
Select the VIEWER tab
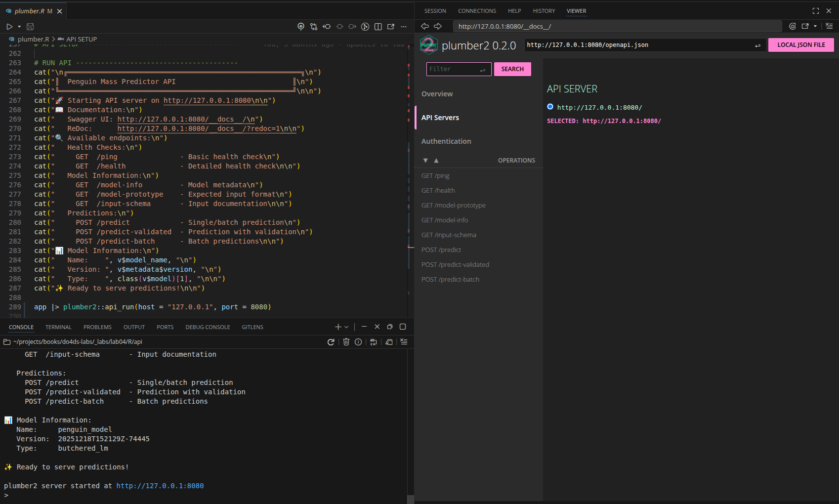pyautogui.click(x=576, y=11)
